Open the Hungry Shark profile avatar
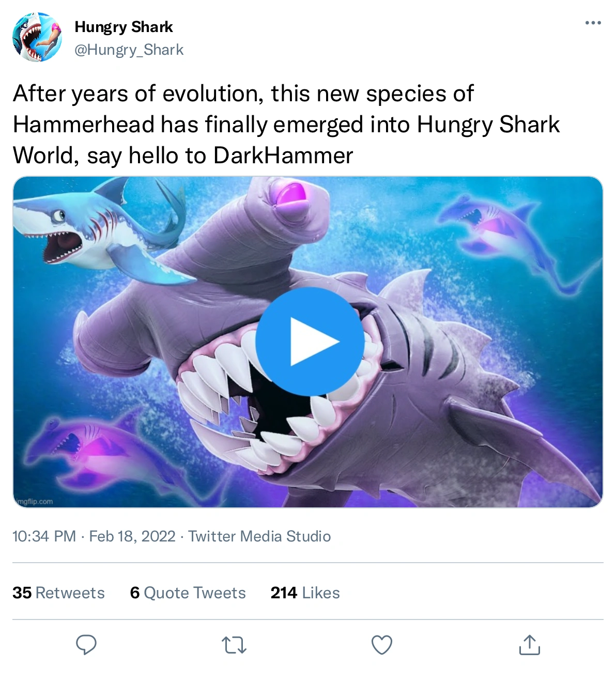Image resolution: width=616 pixels, height=682 pixels. pos(37,37)
